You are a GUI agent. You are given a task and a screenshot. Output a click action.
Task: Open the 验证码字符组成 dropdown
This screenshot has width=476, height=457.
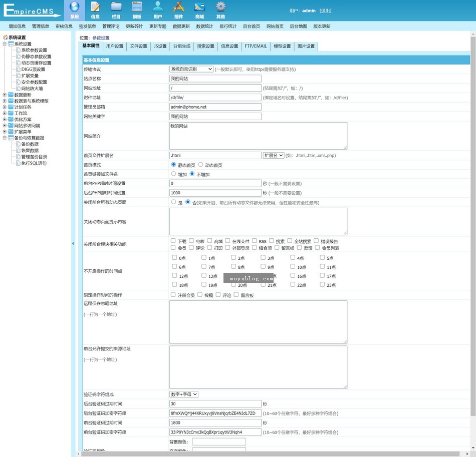pyautogui.click(x=184, y=394)
